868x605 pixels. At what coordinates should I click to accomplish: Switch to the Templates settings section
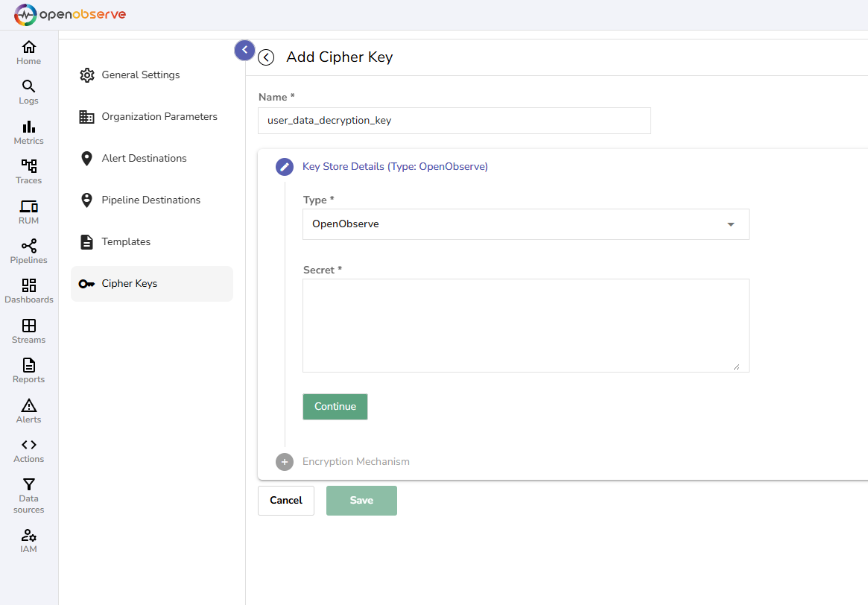[126, 242]
